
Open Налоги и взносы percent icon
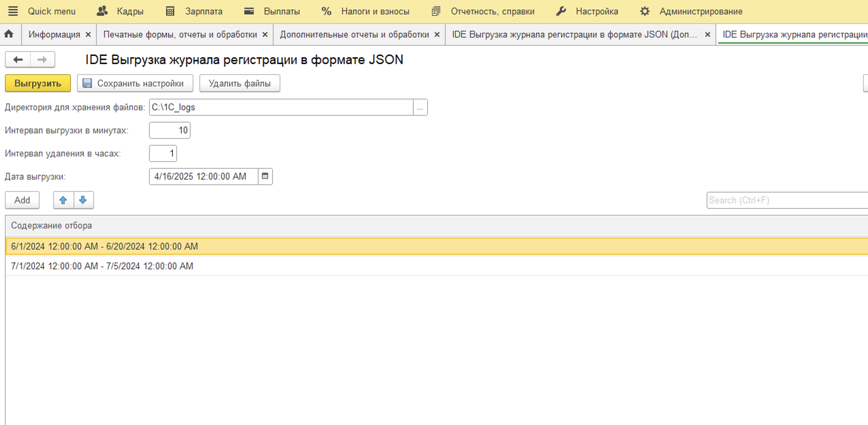pyautogui.click(x=326, y=11)
